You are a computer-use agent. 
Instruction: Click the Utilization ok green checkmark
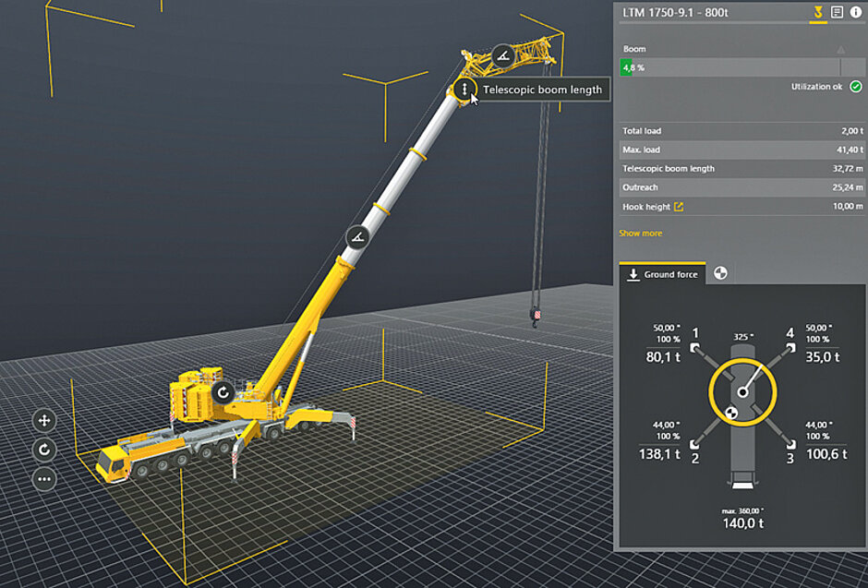pyautogui.click(x=855, y=87)
